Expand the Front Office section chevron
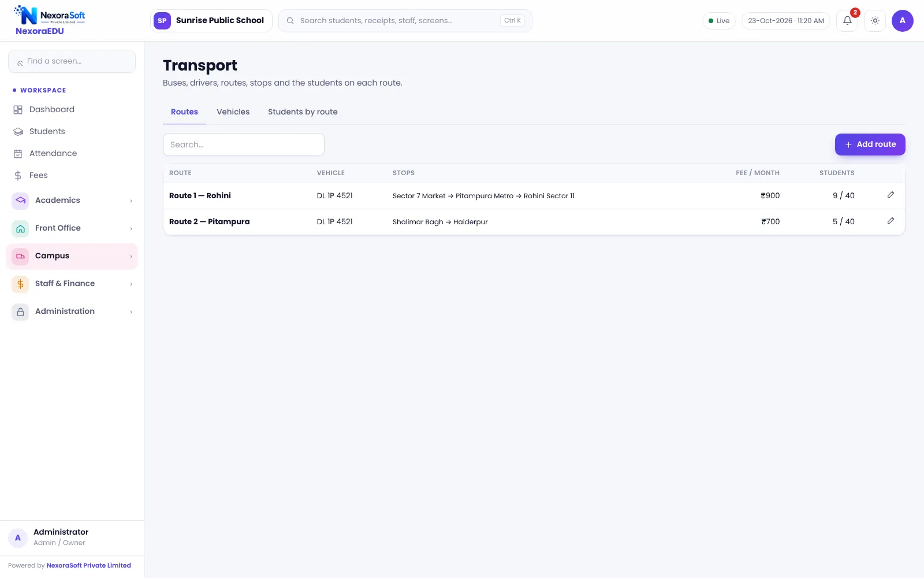 (x=131, y=229)
